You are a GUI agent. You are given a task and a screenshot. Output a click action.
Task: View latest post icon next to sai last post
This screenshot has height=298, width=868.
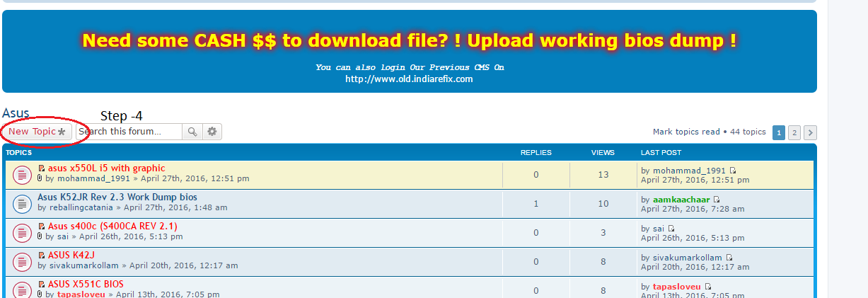click(x=671, y=229)
